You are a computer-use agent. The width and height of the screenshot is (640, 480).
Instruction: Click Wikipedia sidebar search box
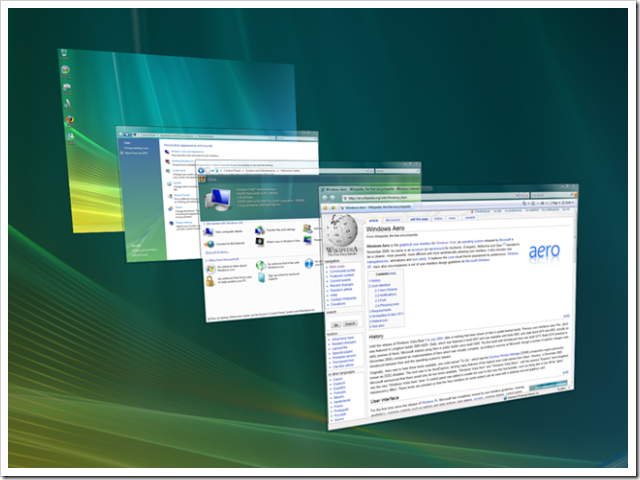[344, 318]
